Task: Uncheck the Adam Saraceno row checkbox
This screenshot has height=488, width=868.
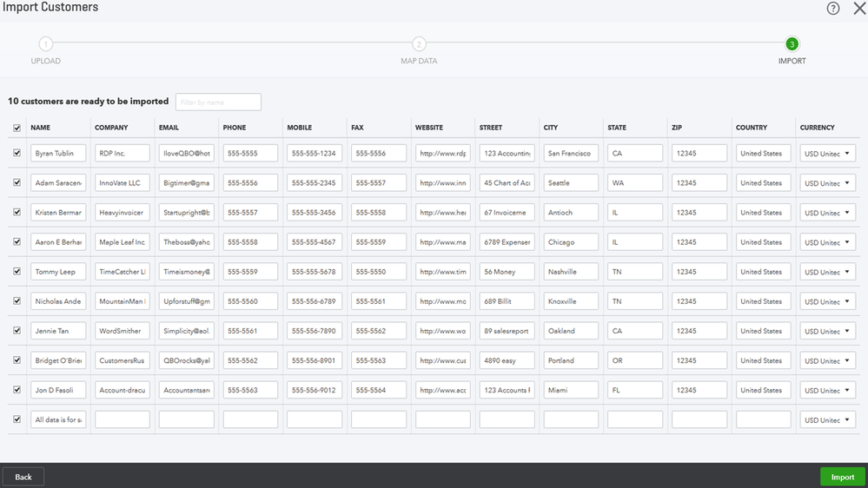Action: pyautogui.click(x=17, y=182)
